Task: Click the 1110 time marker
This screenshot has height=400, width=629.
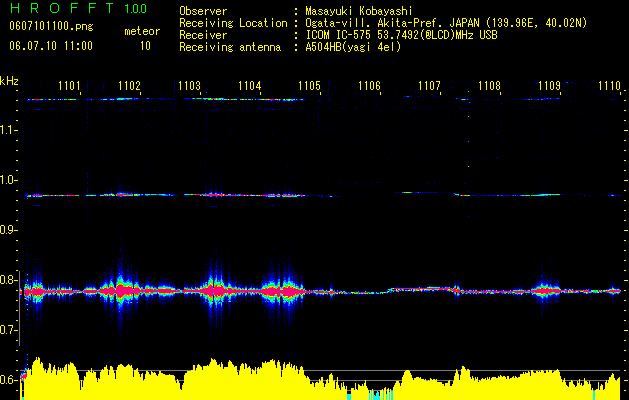Action: coord(609,86)
